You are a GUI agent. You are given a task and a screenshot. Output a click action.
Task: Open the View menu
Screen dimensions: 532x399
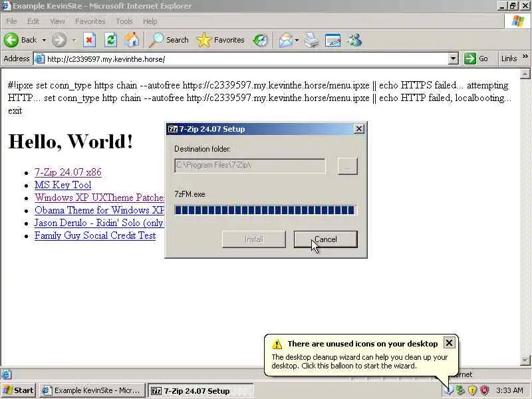57,21
